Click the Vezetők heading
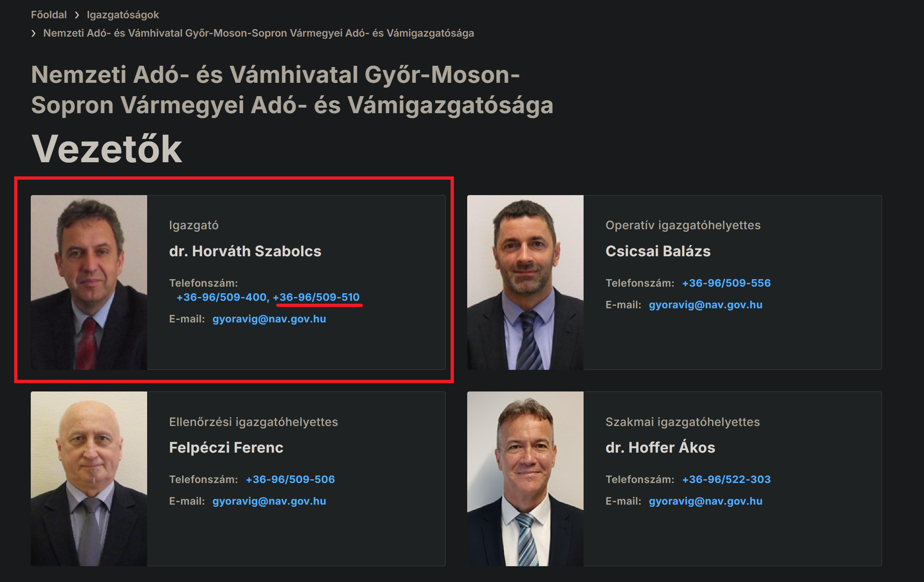The image size is (924, 582). point(107,149)
